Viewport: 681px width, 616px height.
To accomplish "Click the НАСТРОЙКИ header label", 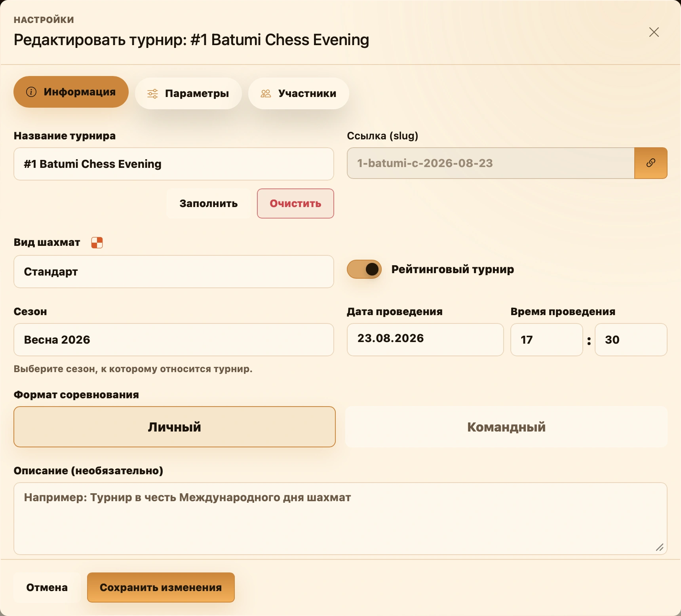I will click(44, 20).
